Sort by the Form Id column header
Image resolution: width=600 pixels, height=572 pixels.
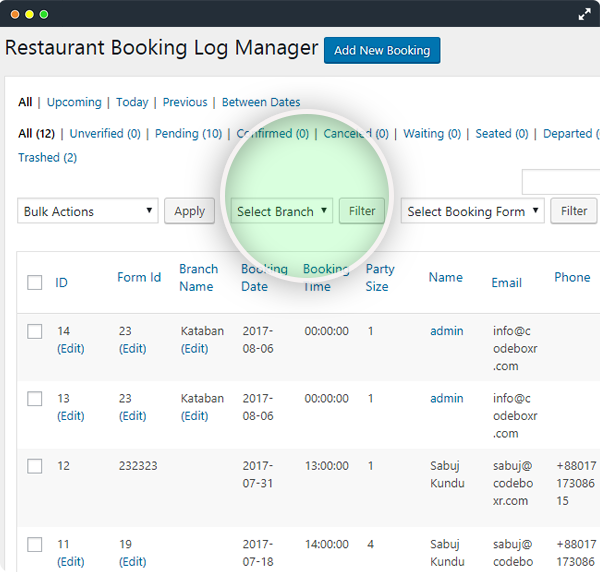(x=139, y=277)
